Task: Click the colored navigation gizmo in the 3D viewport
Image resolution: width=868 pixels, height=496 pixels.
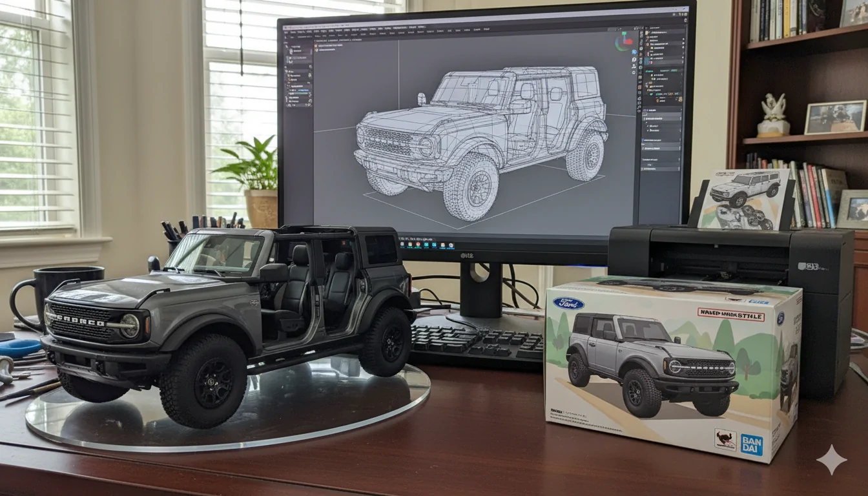Action: pyautogui.click(x=624, y=41)
